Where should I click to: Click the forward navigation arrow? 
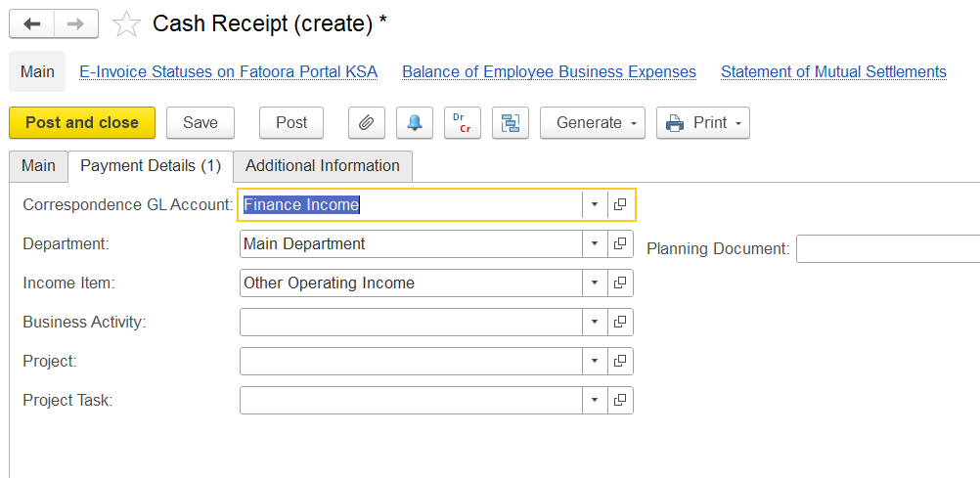coord(75,23)
